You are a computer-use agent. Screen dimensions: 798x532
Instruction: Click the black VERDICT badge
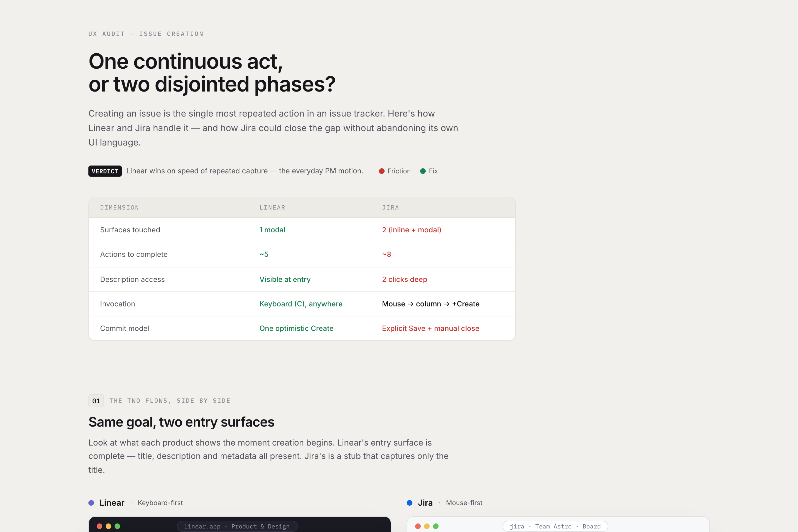105,171
